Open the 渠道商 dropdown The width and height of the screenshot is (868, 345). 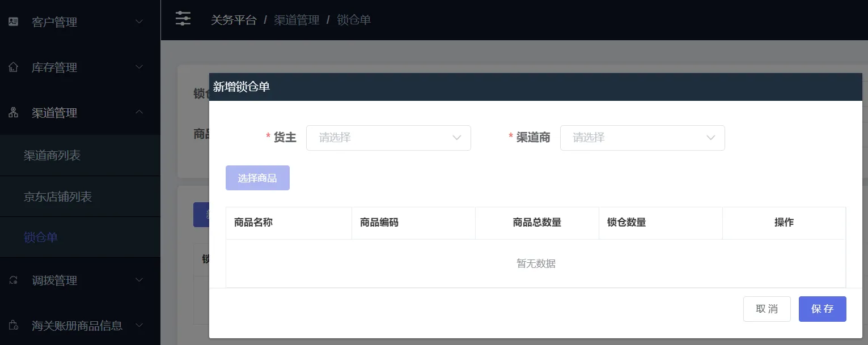click(x=642, y=138)
